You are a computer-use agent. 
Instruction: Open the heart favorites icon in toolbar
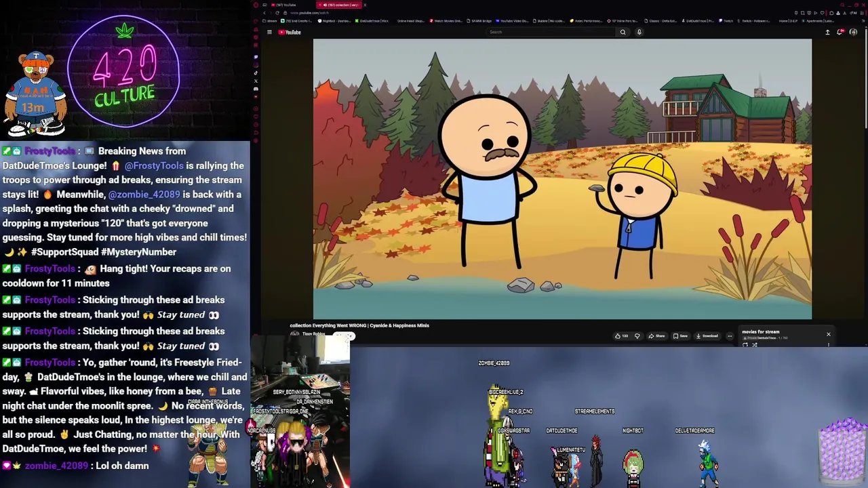(x=822, y=13)
